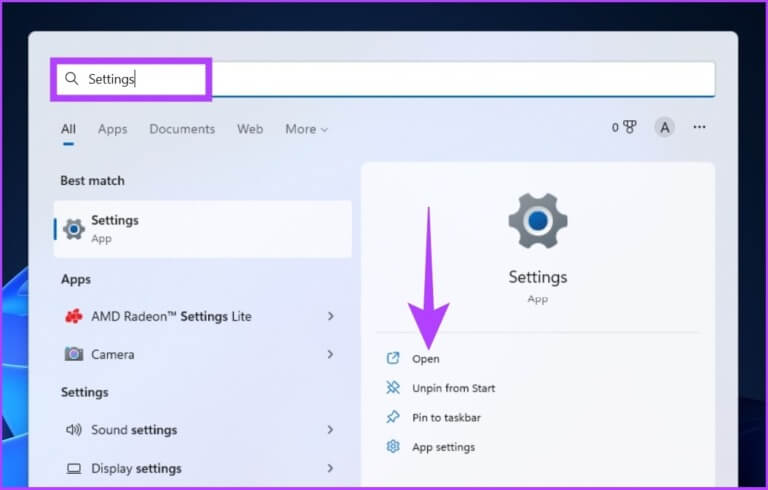
Task: Select the 'AMD Radeon Settings Lite' result text
Action: [171, 317]
